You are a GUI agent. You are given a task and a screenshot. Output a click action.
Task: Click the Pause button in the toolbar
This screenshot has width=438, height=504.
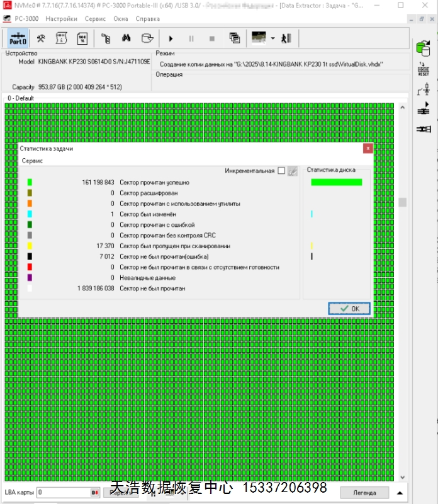(191, 38)
